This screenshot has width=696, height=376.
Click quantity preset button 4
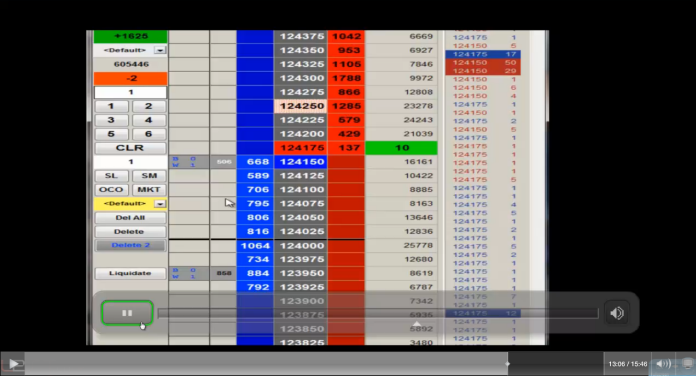pyautogui.click(x=149, y=120)
